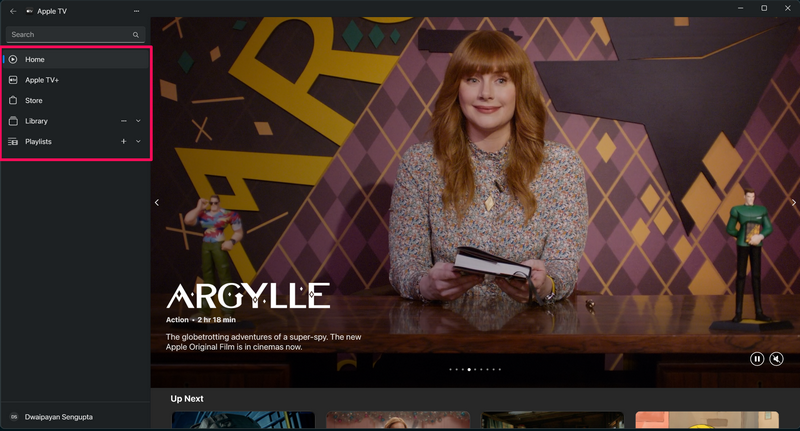The image size is (800, 431).
Task: Click the DS account avatar icon
Action: pyautogui.click(x=14, y=417)
